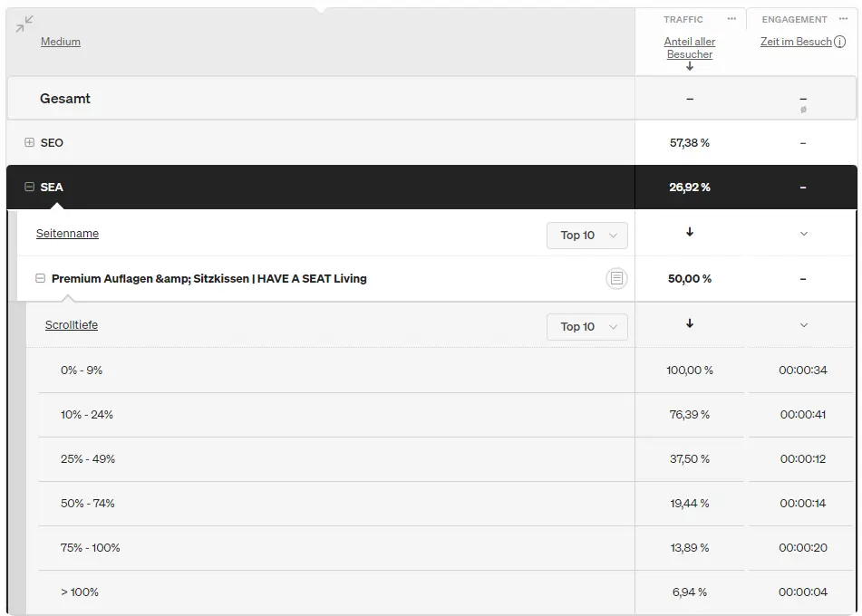The height and width of the screenshot is (616, 862).
Task: Expand the SEO row
Action: tap(29, 143)
